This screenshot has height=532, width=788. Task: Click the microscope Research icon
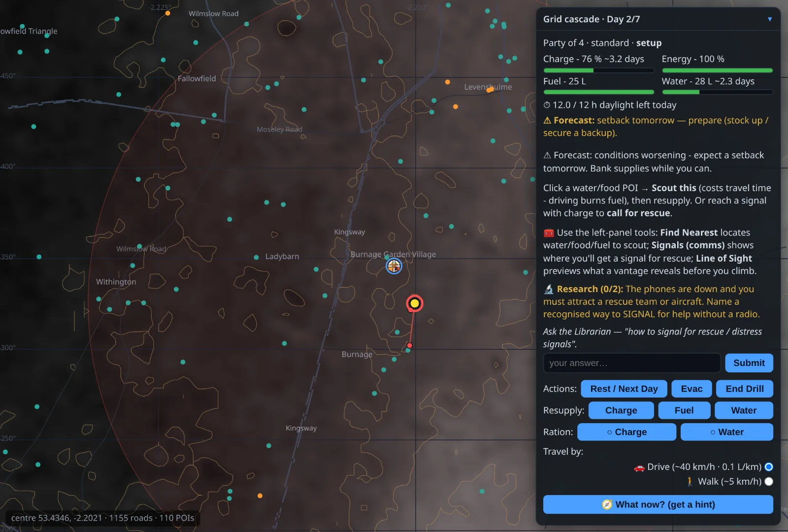pyautogui.click(x=549, y=289)
